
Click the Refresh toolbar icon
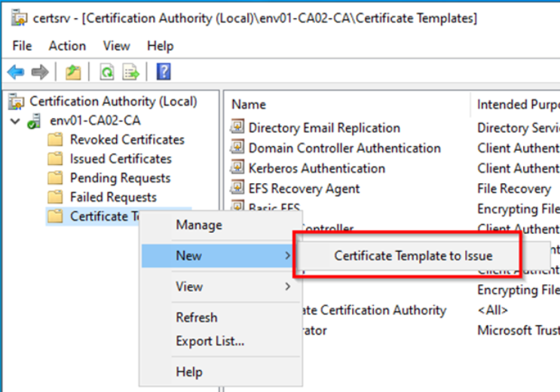coord(107,72)
